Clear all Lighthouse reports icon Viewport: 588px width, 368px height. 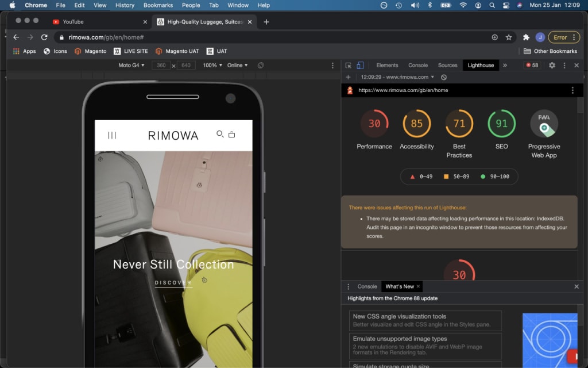[x=444, y=77]
